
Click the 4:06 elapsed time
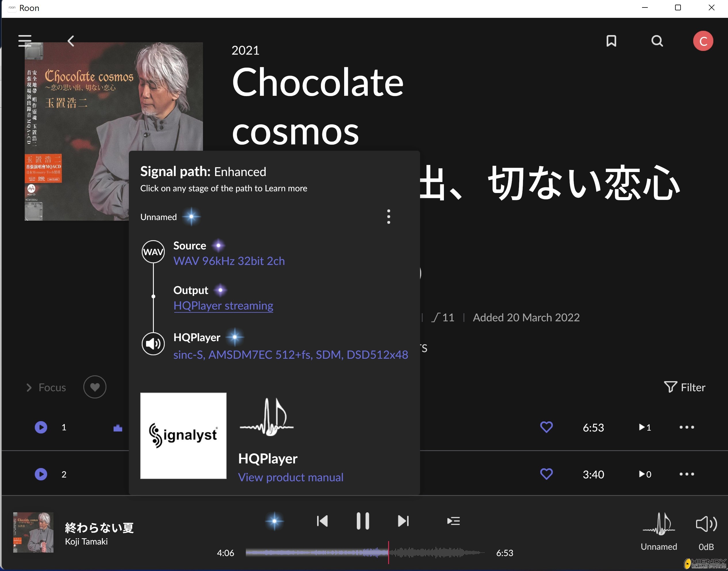click(x=225, y=553)
